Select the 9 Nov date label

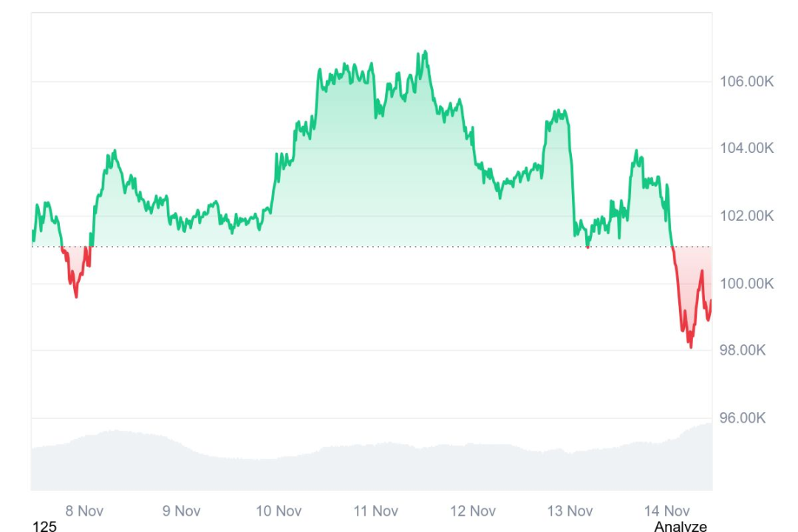point(182,511)
